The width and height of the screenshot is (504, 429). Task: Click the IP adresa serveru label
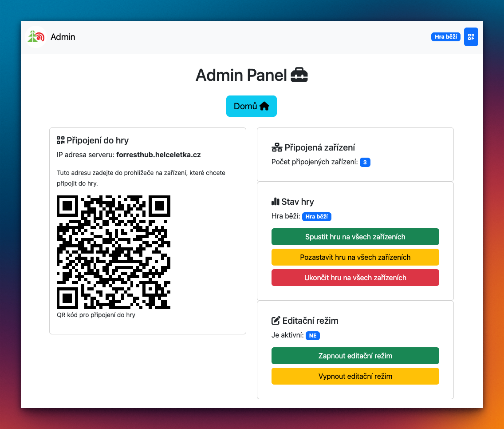point(86,155)
